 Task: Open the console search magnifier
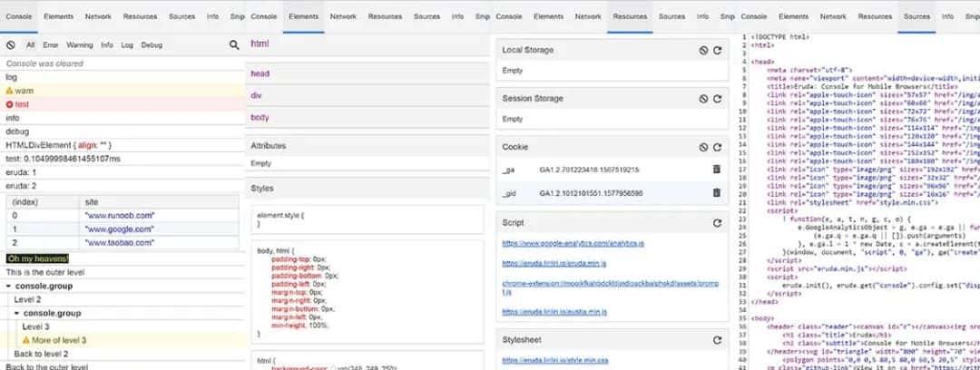(234, 44)
